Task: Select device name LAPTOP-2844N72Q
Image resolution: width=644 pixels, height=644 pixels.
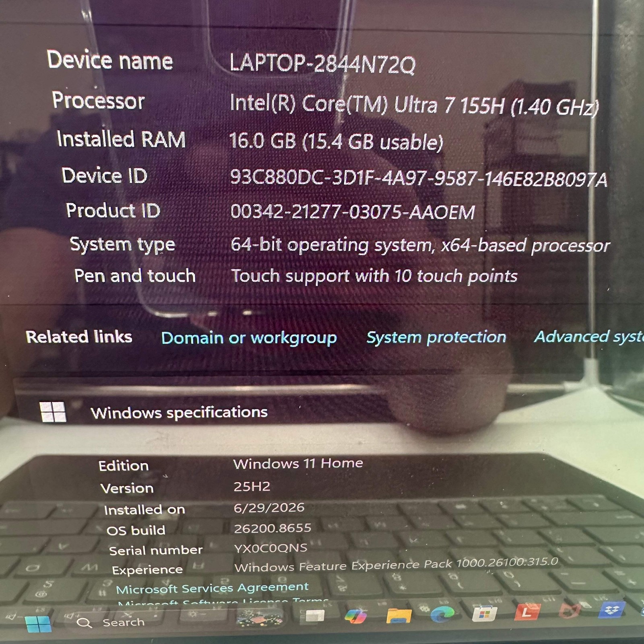Action: click(x=322, y=63)
